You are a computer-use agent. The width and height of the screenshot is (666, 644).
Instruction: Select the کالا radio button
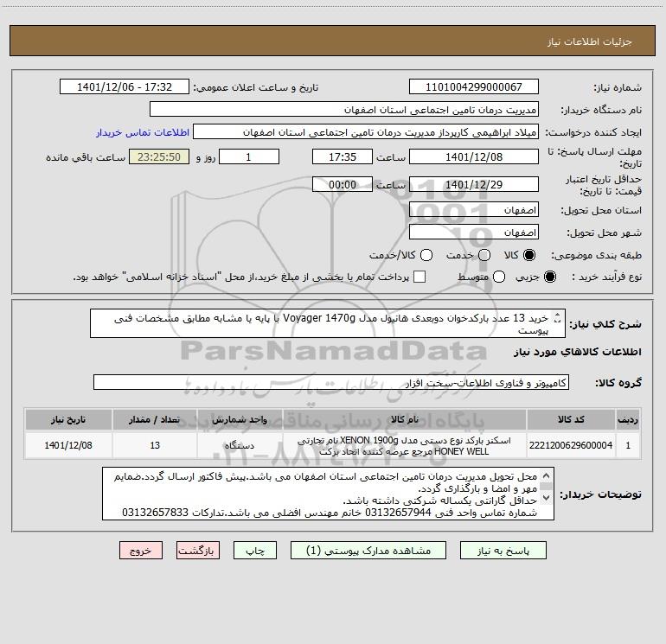pos(529,255)
